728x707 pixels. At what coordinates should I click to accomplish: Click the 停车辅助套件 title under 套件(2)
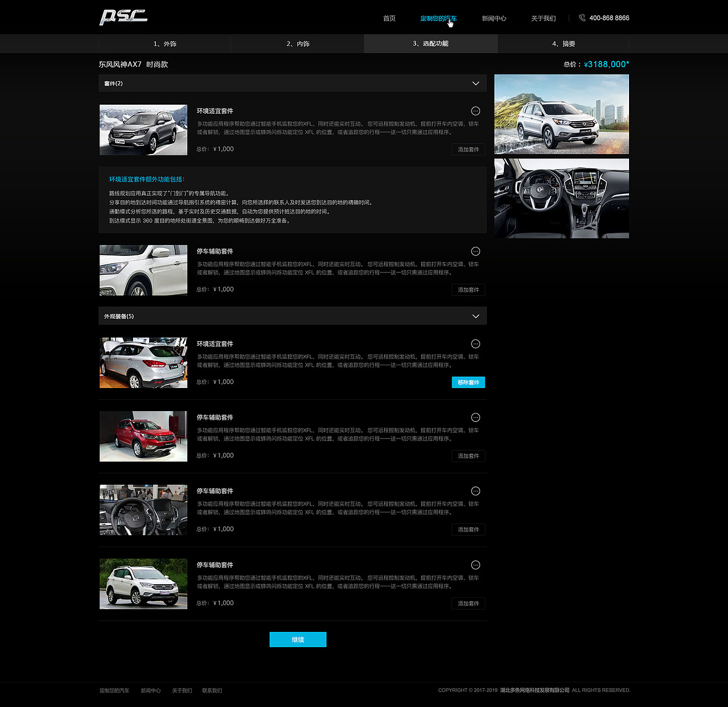215,251
